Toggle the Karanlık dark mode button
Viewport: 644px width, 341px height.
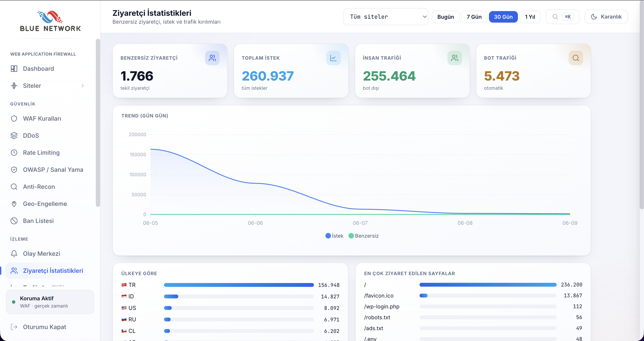pyautogui.click(x=606, y=17)
